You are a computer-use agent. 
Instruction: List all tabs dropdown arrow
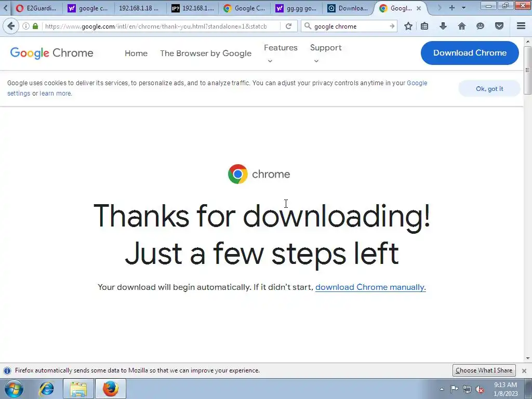464,8
